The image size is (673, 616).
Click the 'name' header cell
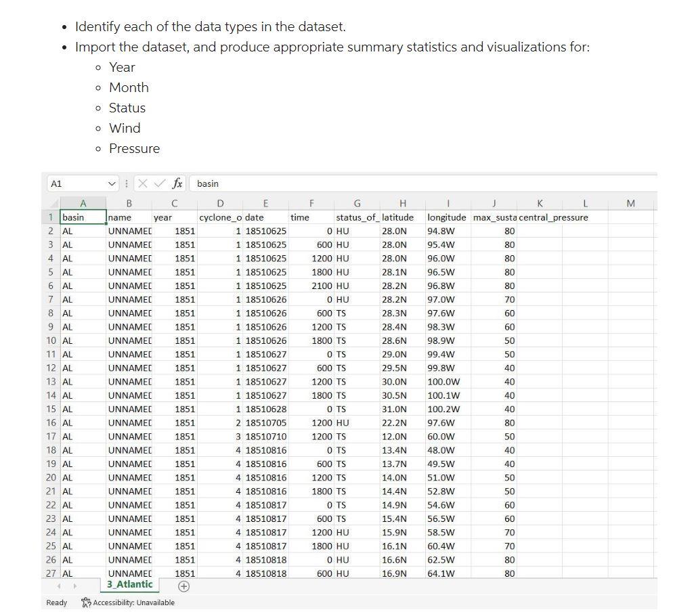click(x=129, y=217)
